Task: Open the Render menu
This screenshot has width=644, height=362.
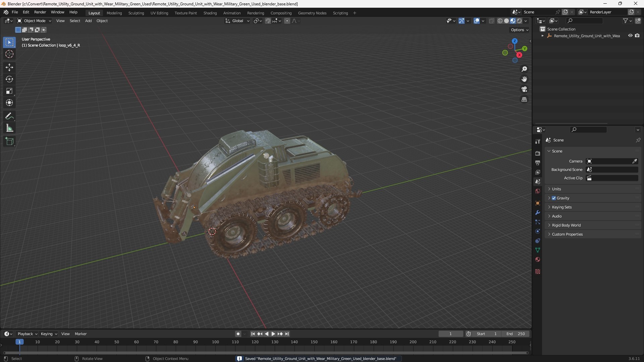Action: tap(40, 12)
